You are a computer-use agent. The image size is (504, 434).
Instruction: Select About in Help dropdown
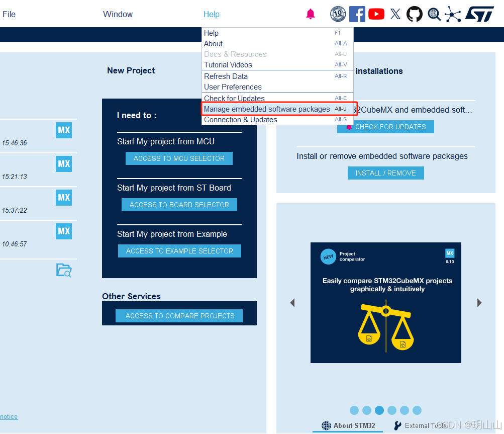point(277,44)
